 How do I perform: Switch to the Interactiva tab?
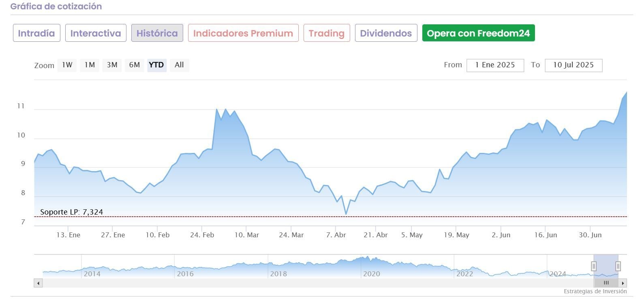point(96,33)
